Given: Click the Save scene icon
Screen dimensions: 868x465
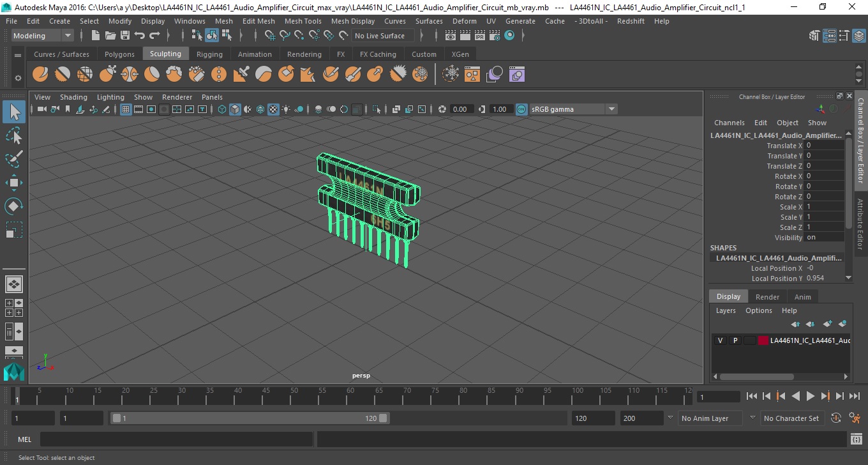Looking at the screenshot, I should [125, 36].
